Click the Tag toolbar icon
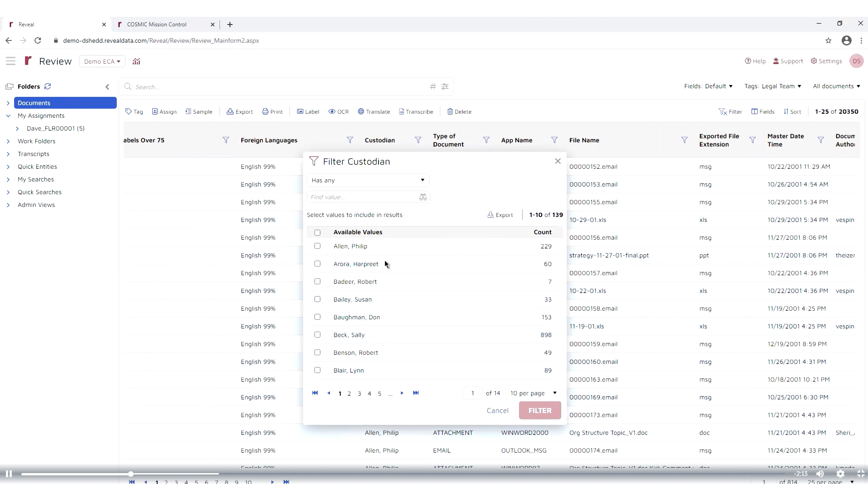This screenshot has width=868, height=484. [129, 111]
